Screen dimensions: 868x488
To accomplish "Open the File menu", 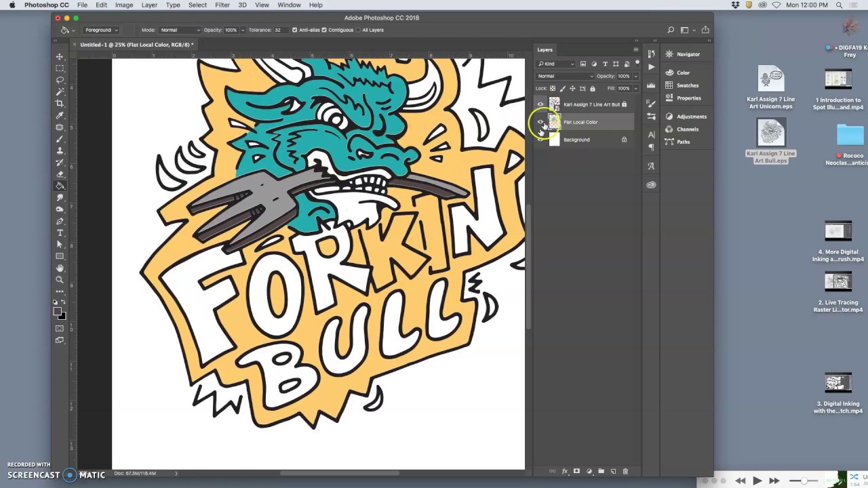I will click(82, 5).
